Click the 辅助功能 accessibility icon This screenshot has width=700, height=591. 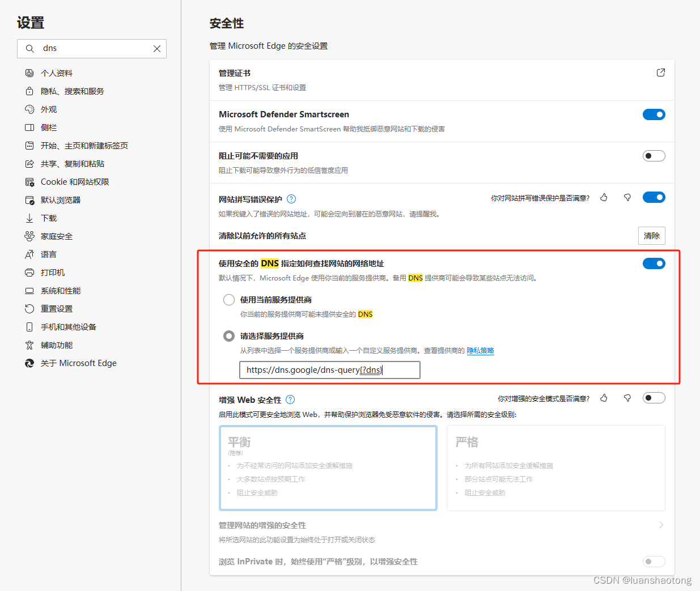[x=29, y=345]
